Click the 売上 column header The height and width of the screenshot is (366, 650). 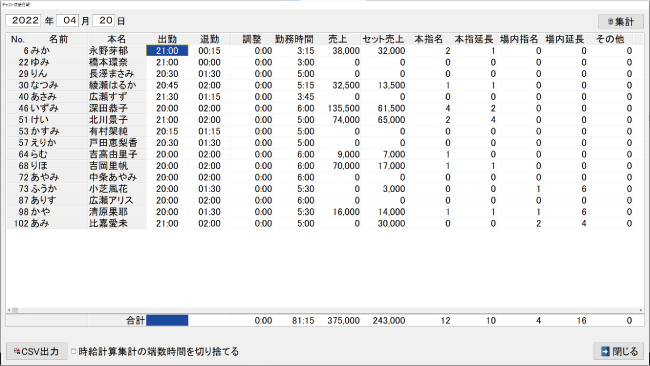[x=337, y=39]
